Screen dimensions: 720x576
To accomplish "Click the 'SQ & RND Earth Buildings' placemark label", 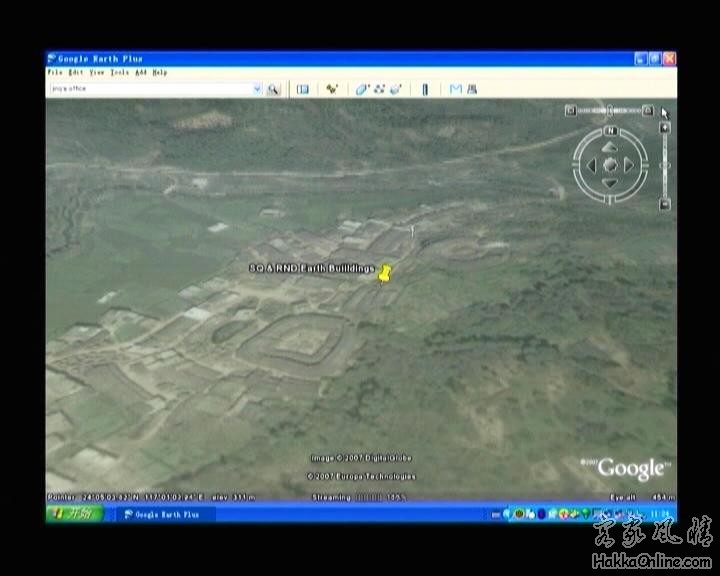I will click(x=312, y=268).
